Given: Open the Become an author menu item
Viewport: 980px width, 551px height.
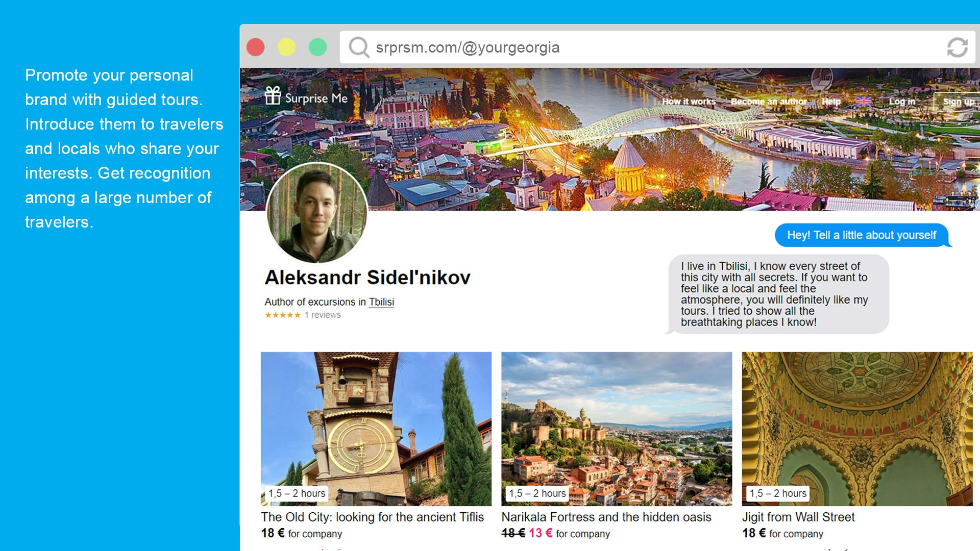Looking at the screenshot, I should coord(768,102).
